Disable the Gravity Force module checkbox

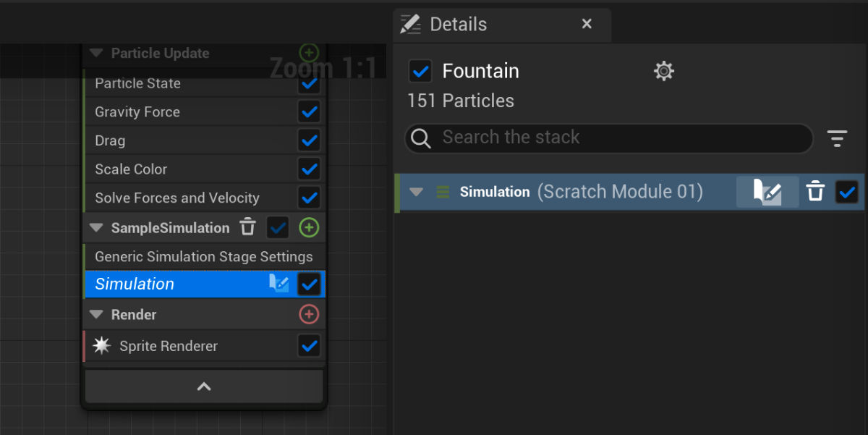pos(310,112)
